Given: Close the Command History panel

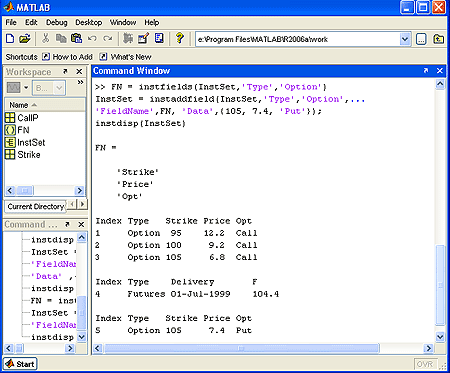Looking at the screenshot, I should [x=81, y=224].
